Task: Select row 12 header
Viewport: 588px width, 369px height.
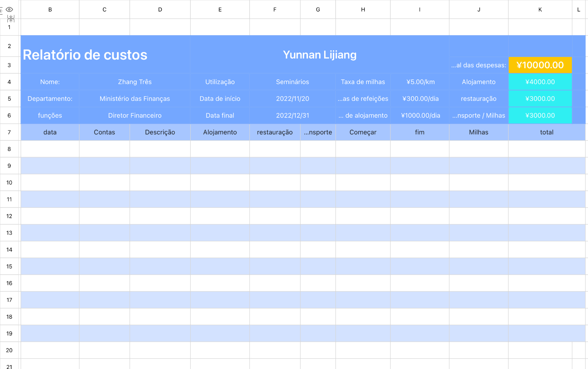Action: tap(9, 216)
